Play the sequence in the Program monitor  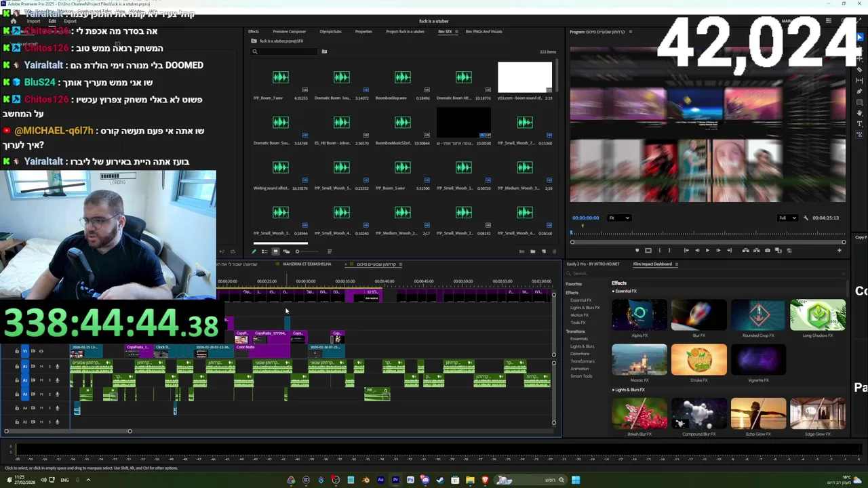(707, 250)
